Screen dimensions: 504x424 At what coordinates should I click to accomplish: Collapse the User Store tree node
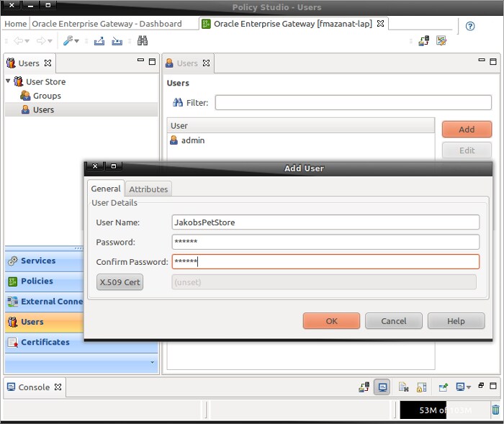point(8,81)
